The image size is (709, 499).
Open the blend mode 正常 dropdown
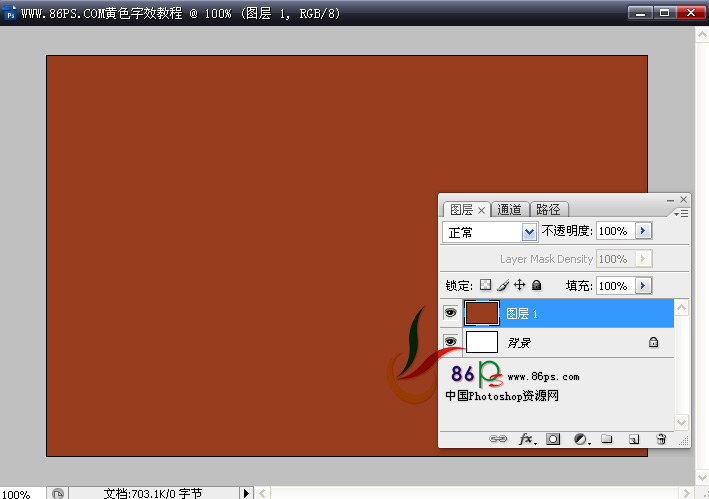(x=529, y=232)
